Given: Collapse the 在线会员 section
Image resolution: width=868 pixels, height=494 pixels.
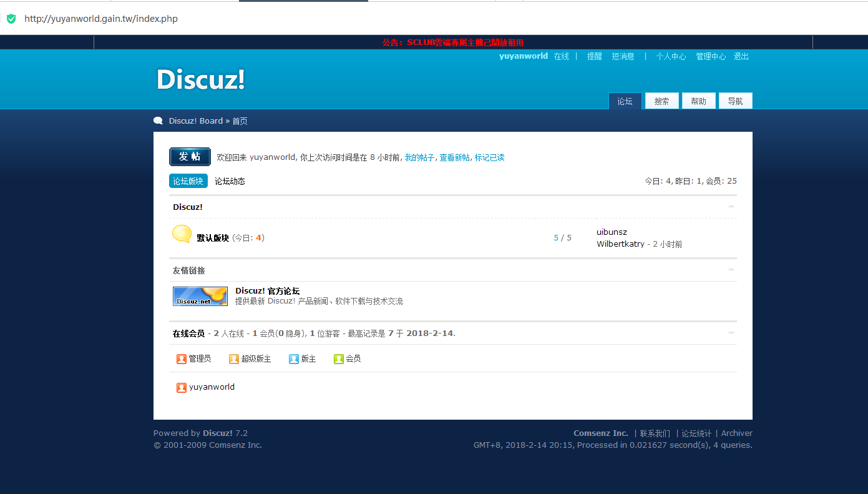Looking at the screenshot, I should point(731,333).
